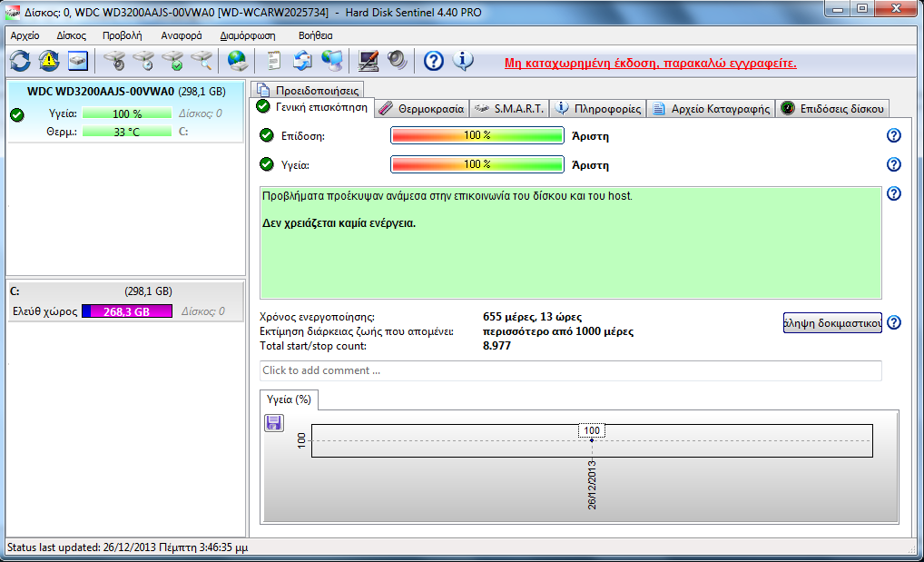
Task: Open the Δίσκος menu
Action: [x=72, y=35]
